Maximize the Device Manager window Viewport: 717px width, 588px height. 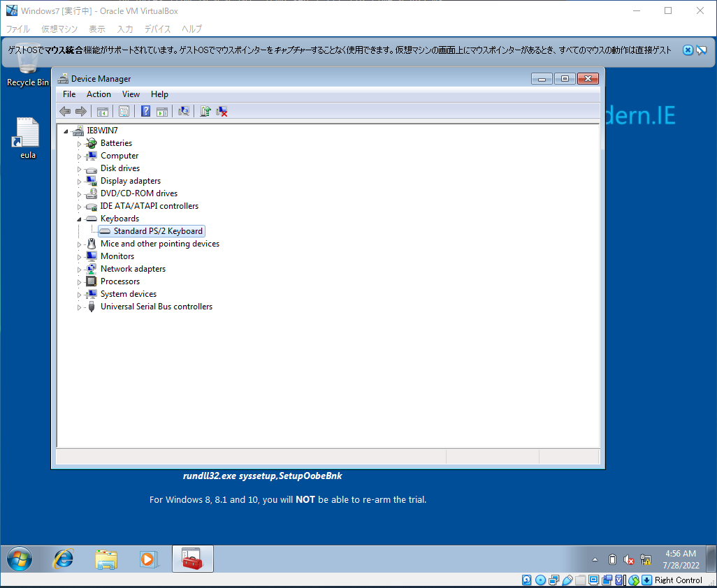click(x=565, y=79)
